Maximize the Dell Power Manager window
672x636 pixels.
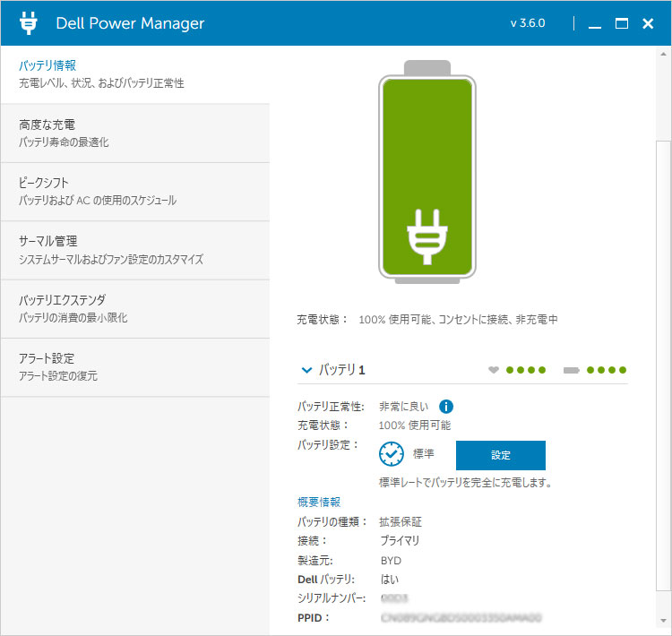[622, 23]
